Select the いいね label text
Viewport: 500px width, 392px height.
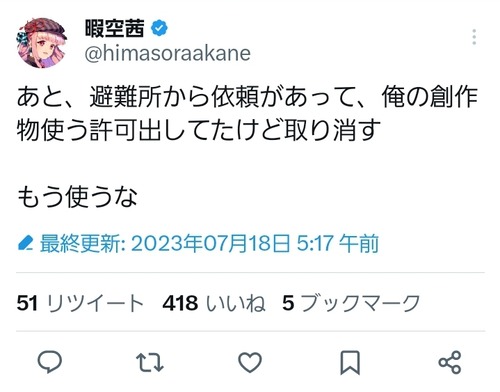pos(236,303)
